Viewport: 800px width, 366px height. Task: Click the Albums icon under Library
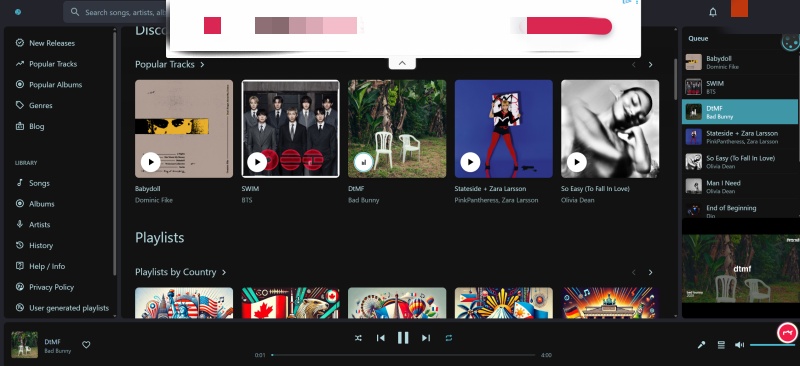point(20,204)
